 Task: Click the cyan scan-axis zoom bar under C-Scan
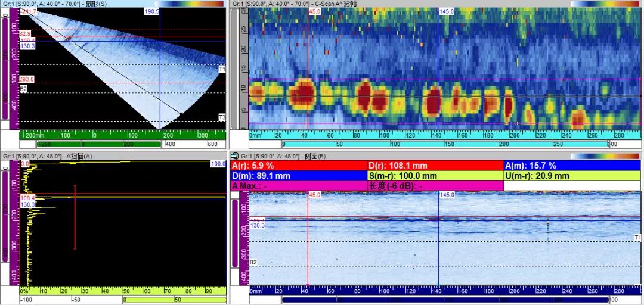(445, 144)
